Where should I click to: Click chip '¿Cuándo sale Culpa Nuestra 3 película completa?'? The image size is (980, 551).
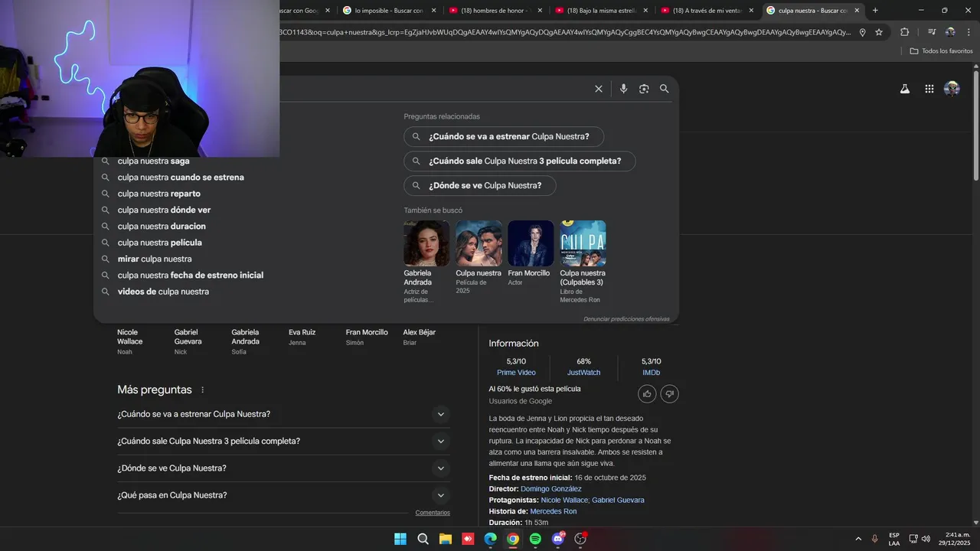520,161
